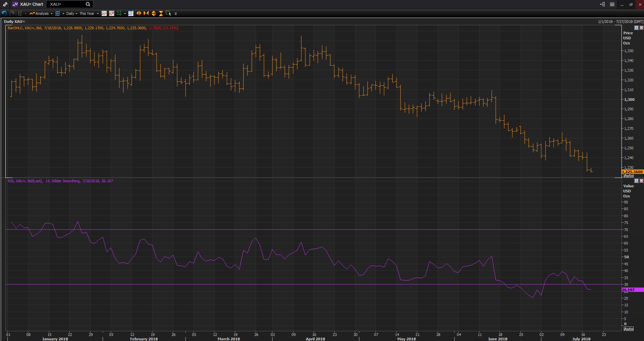This screenshot has width=644, height=341.
Task: Toggle the green crosshair cursor tool
Action: click(x=119, y=13)
